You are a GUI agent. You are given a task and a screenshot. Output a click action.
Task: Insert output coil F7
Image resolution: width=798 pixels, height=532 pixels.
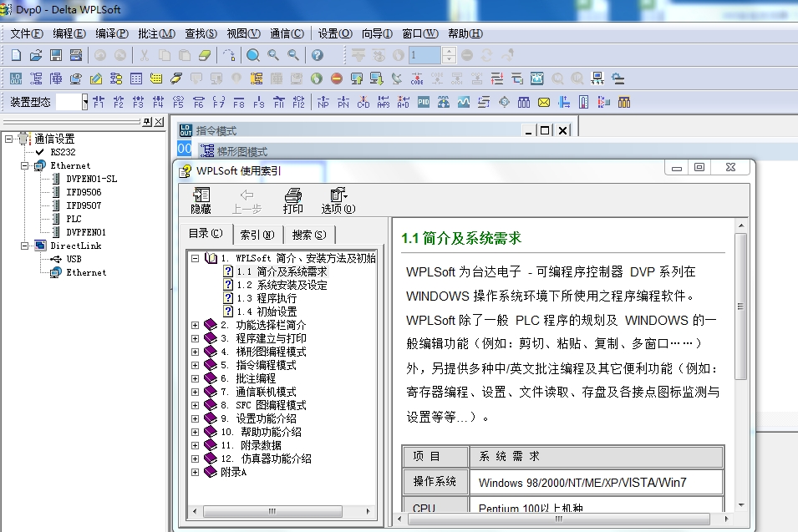pos(218,102)
